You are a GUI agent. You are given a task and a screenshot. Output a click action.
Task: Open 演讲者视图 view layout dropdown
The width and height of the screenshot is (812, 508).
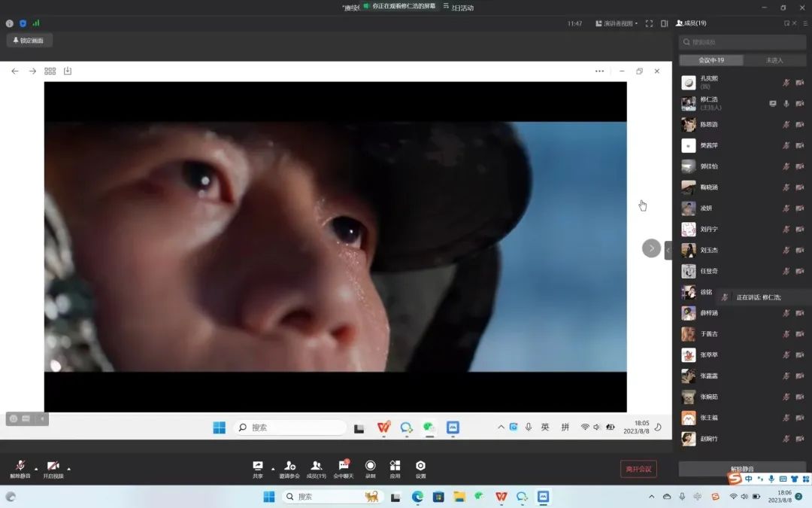[617, 23]
